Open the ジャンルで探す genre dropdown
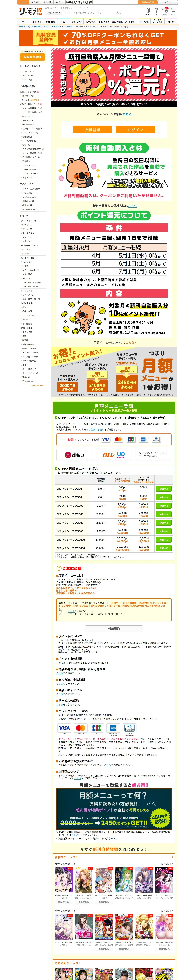 [x=54, y=13]
